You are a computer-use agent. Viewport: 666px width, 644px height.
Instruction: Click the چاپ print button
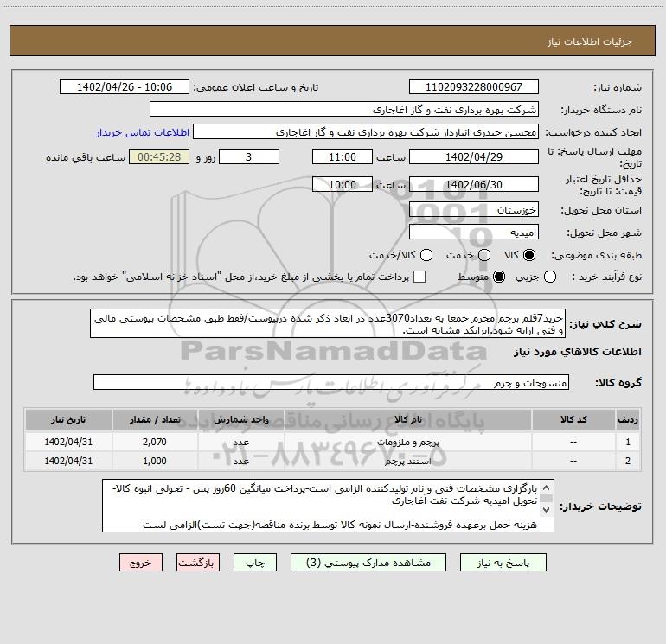pos(255,563)
